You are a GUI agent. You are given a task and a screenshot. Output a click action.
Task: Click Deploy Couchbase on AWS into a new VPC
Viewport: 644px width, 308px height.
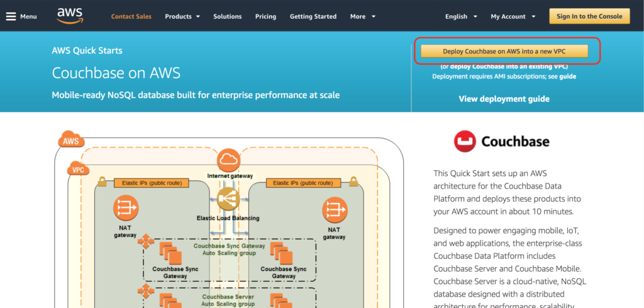click(504, 52)
